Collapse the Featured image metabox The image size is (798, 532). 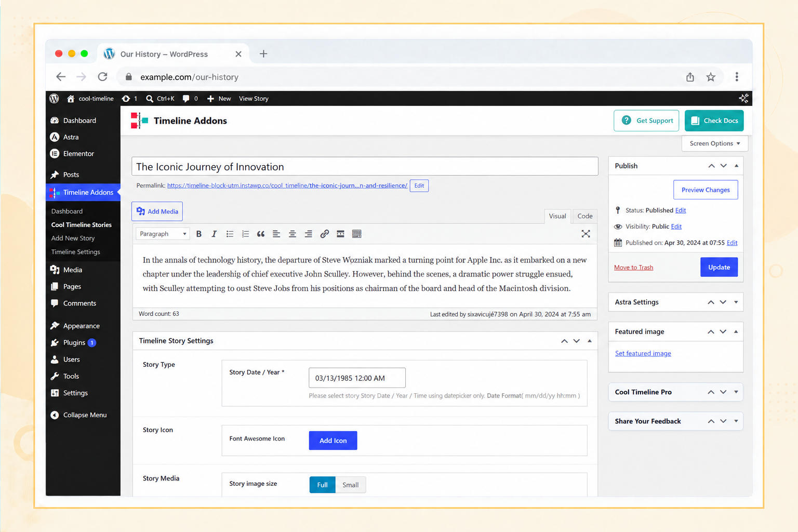click(736, 331)
